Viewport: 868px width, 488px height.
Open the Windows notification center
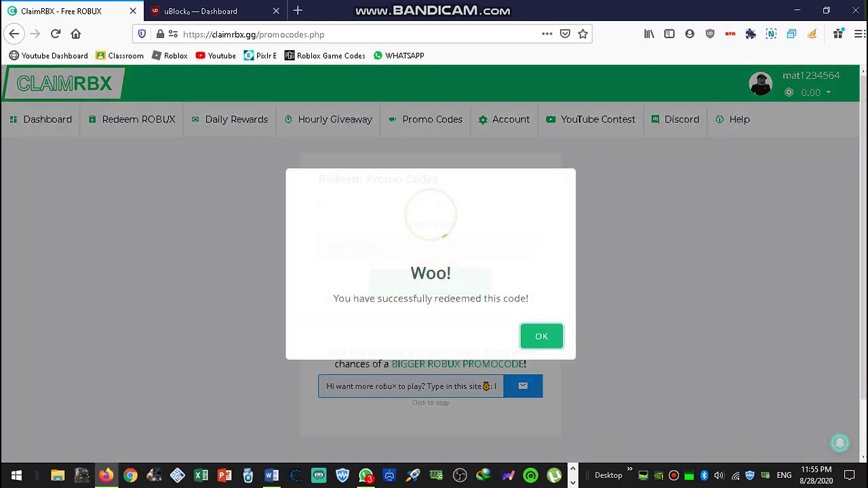pos(850,476)
